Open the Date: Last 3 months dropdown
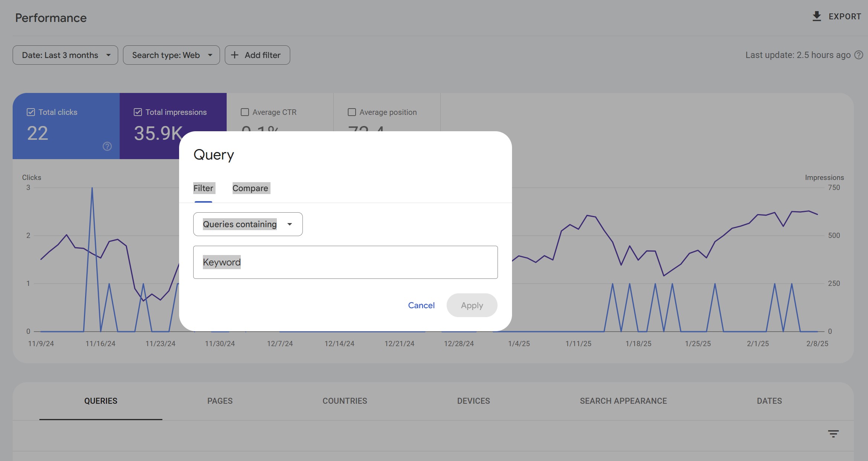Screen dimensions: 868x461 tap(65, 55)
